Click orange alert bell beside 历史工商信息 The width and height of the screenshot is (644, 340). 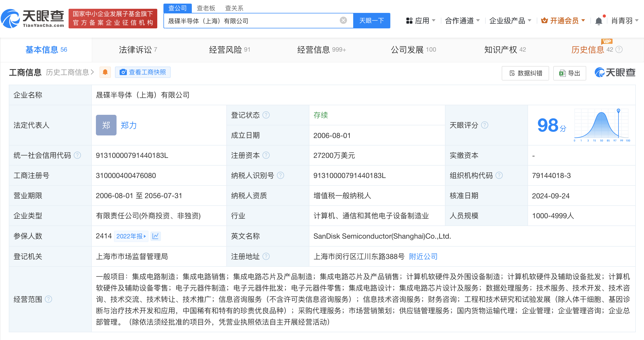(105, 72)
